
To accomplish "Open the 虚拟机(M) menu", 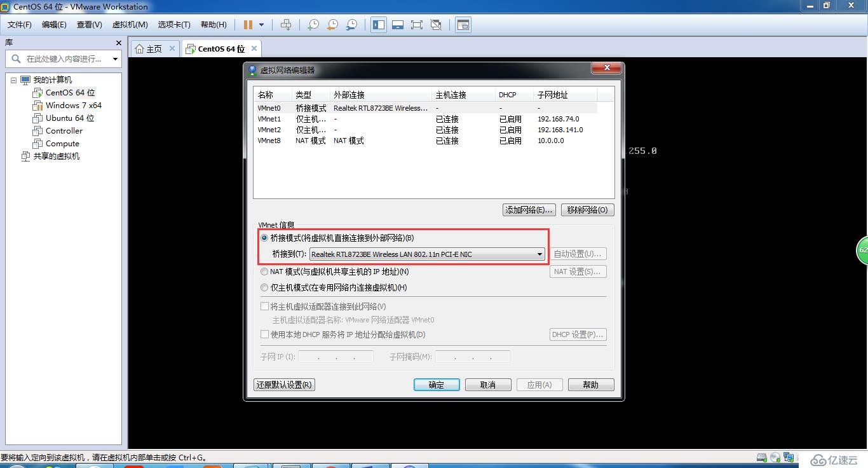I will [130, 25].
